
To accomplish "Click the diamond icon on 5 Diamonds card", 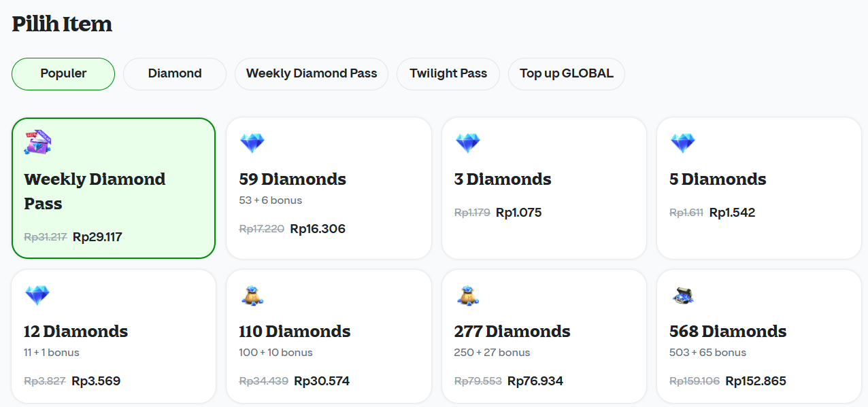I will pyautogui.click(x=683, y=143).
